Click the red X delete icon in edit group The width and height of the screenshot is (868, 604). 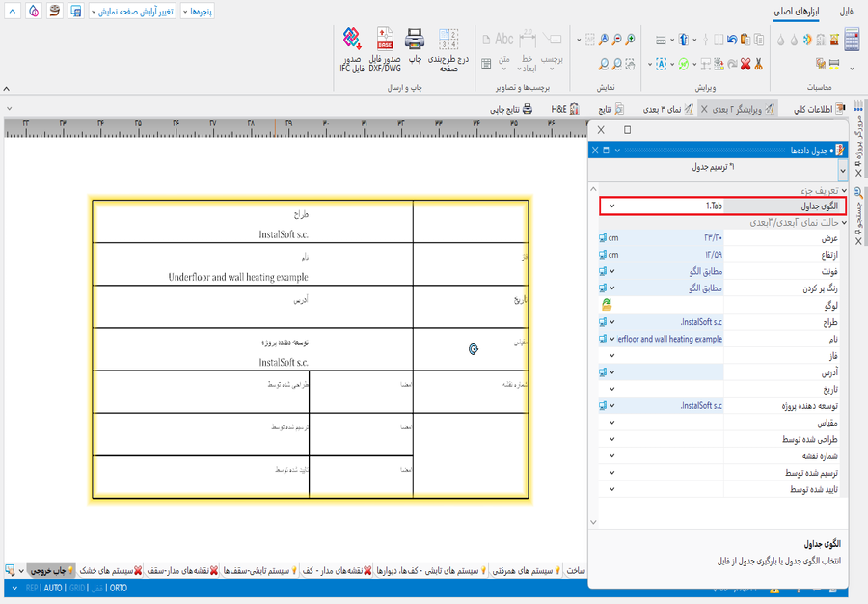(745, 64)
